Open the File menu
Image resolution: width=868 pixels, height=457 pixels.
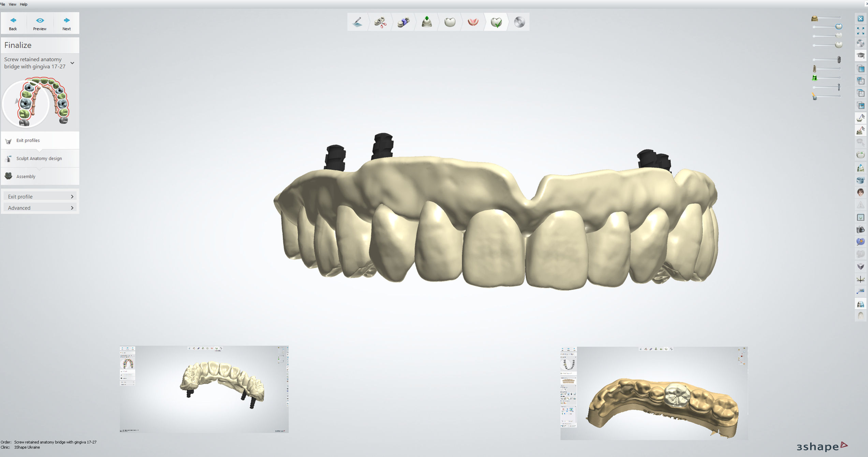pos(3,4)
